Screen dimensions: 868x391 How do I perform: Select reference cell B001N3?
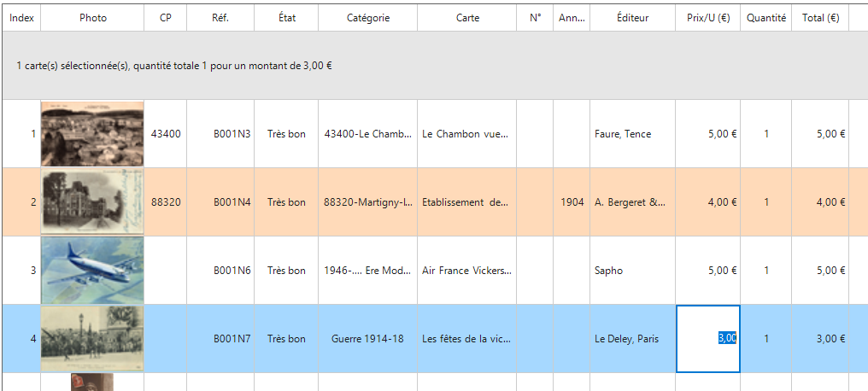coord(232,134)
